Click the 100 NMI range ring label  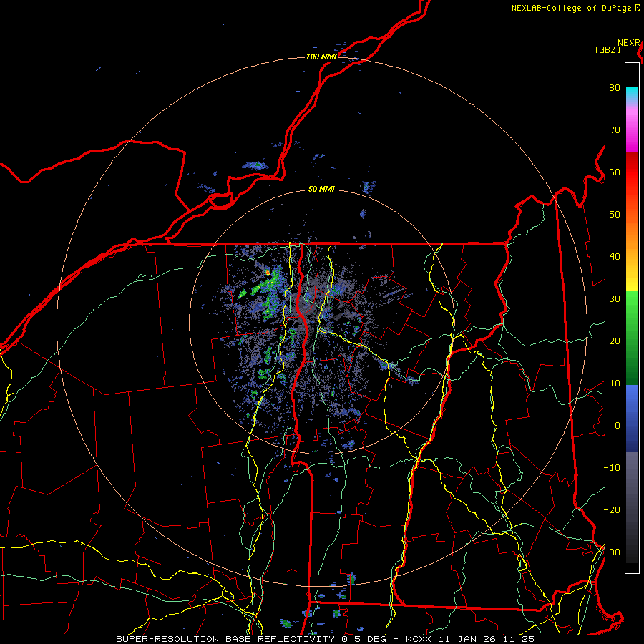[321, 57]
